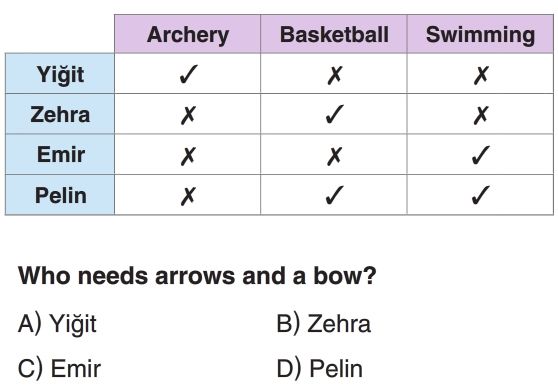Viewport: 558px width, 390px height.
Task: Click the Emir row label
Action: point(60,154)
